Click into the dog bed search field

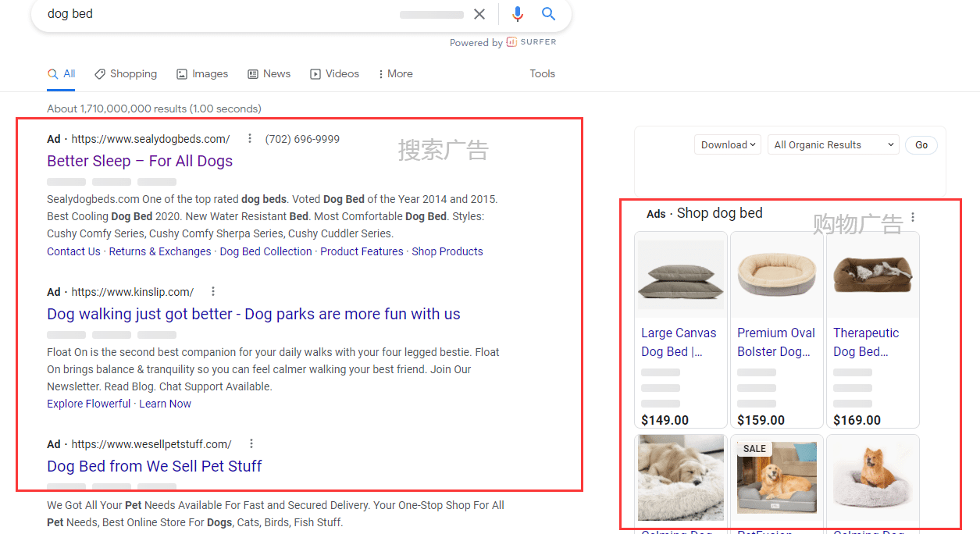(x=219, y=14)
